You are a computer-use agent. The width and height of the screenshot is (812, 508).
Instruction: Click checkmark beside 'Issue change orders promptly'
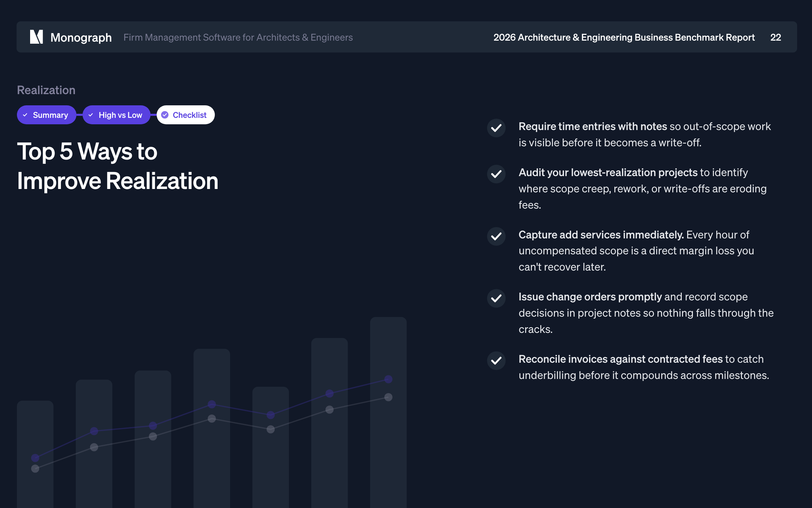pyautogui.click(x=496, y=298)
